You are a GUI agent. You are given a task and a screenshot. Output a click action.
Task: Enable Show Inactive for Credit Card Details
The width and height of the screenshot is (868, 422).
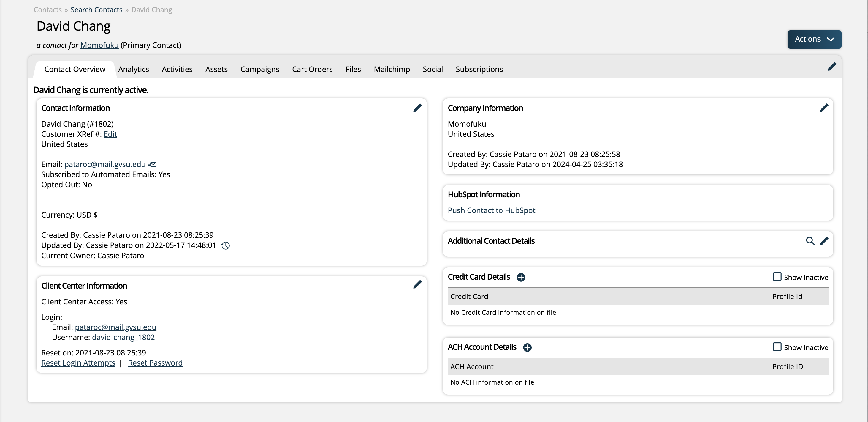(x=777, y=277)
